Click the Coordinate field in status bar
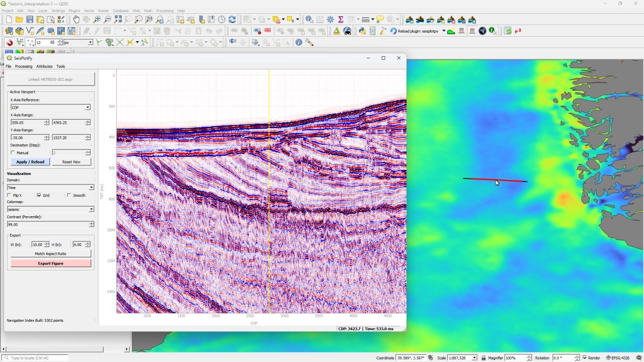The height and width of the screenshot is (362, 644). [x=411, y=358]
